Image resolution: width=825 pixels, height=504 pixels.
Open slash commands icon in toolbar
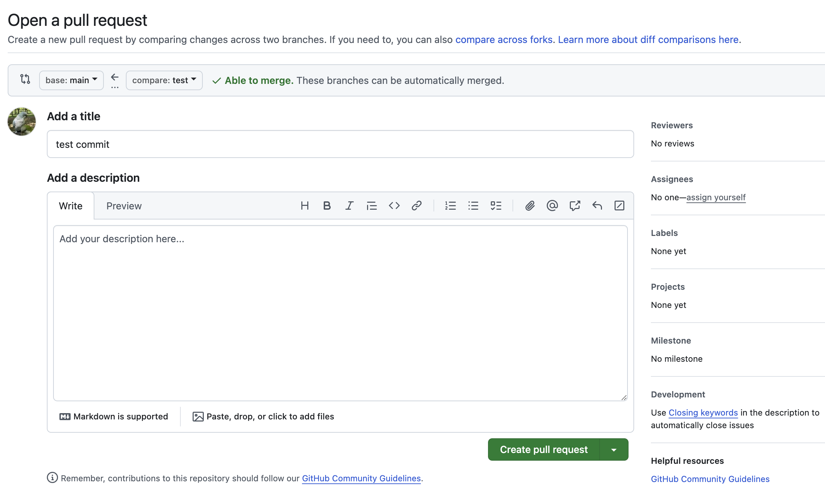[619, 206]
